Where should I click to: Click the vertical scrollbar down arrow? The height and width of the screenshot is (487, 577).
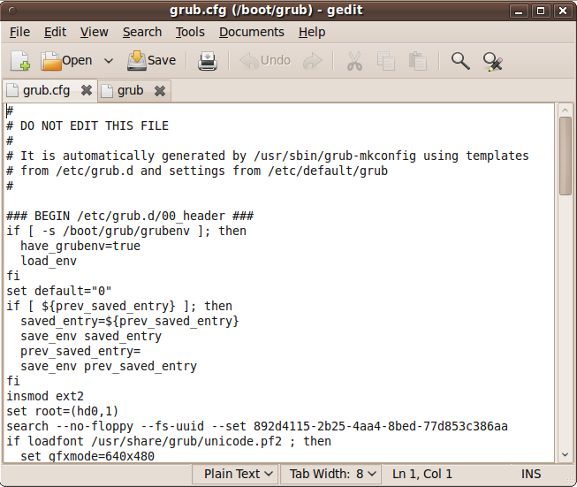565,455
